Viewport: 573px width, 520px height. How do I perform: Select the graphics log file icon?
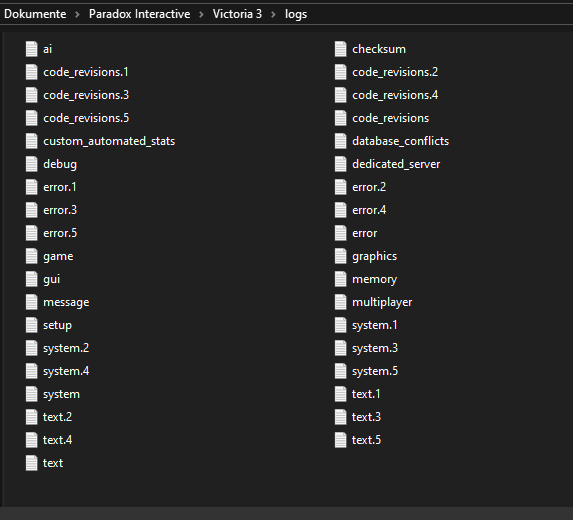(x=341, y=256)
